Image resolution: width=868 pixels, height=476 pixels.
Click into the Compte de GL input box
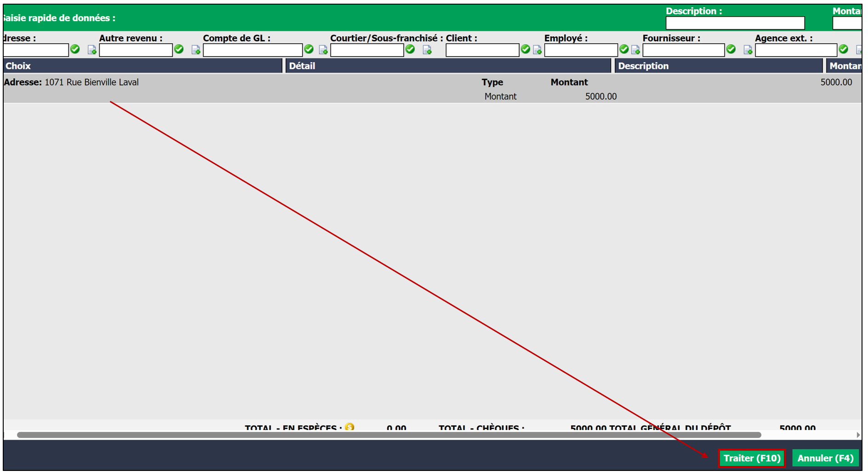click(x=253, y=50)
